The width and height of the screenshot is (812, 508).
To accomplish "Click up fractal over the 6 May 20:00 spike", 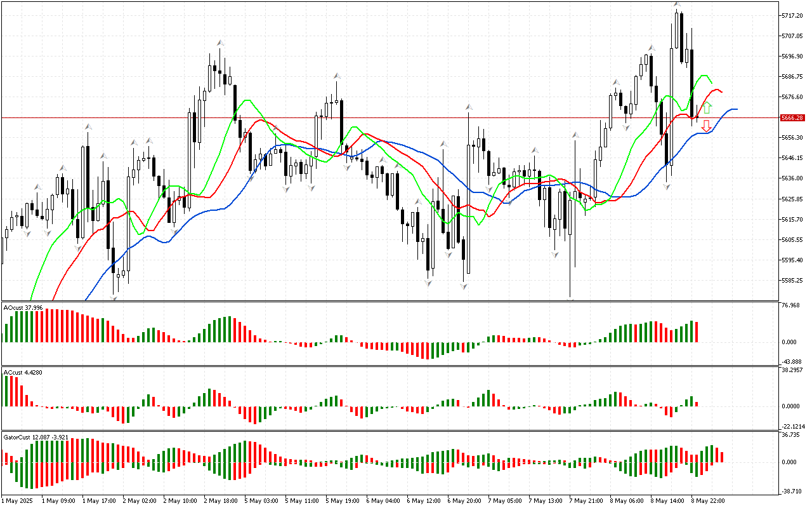I will pyautogui.click(x=469, y=107).
